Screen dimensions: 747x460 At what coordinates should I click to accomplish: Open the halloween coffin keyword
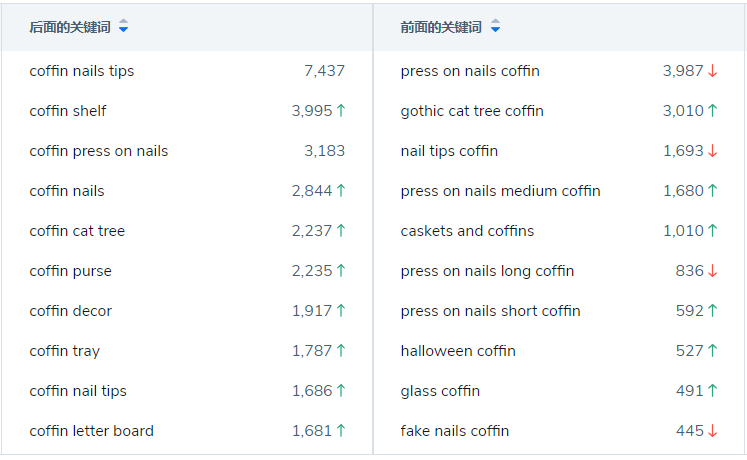coord(458,351)
